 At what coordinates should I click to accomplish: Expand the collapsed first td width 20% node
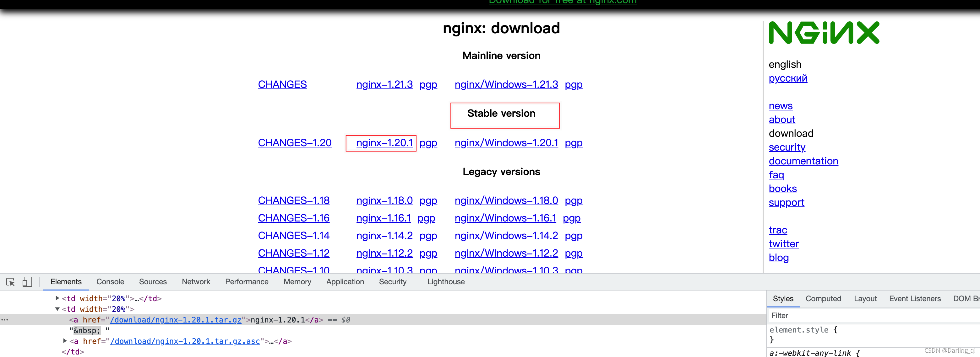click(x=57, y=298)
